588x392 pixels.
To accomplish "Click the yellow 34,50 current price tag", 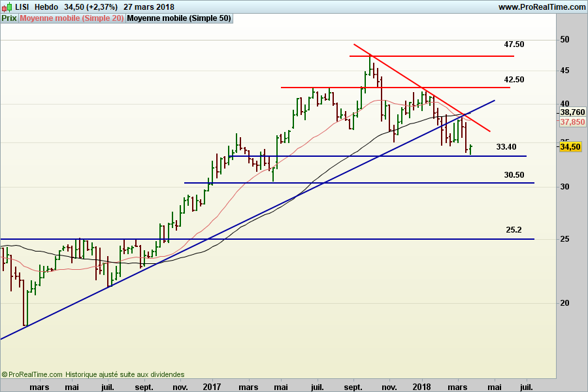I will 570,147.
